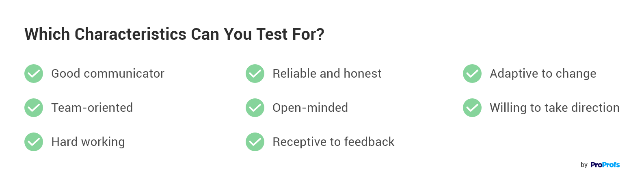Click the 'Reliable and honest' text
Screen dimensions: 644x189
327,74
